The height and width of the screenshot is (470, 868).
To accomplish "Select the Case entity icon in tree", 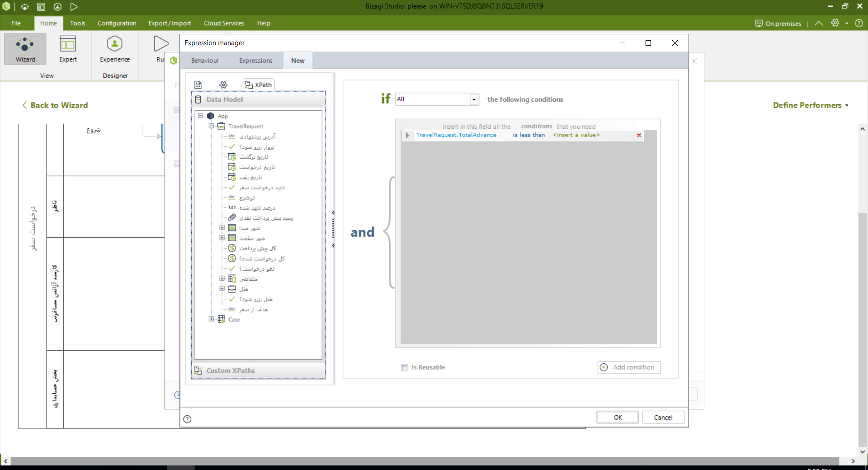I will (222, 320).
